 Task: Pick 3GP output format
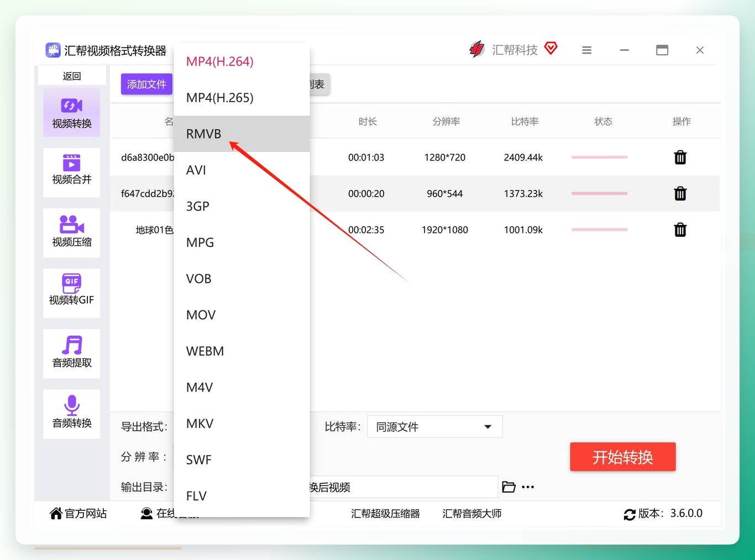coord(242,206)
